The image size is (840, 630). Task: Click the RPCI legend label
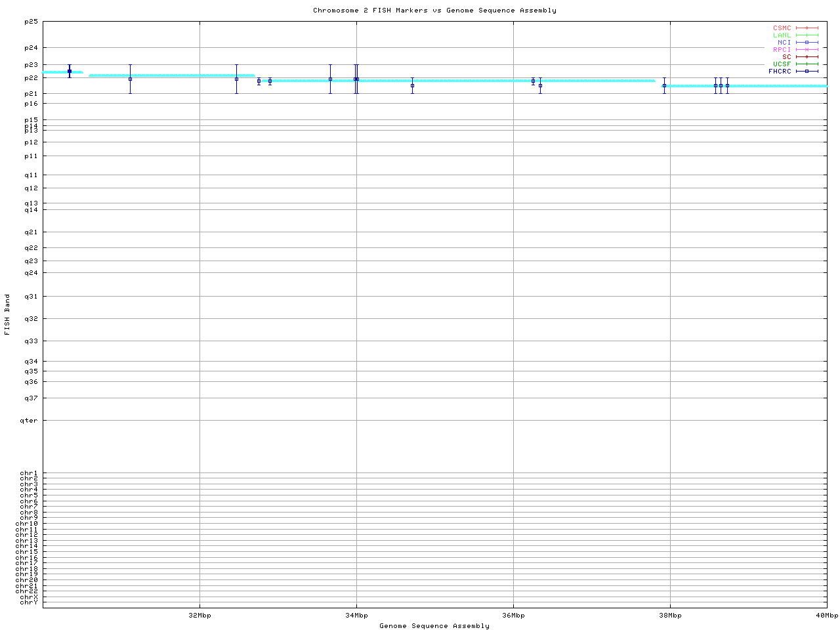pyautogui.click(x=782, y=50)
